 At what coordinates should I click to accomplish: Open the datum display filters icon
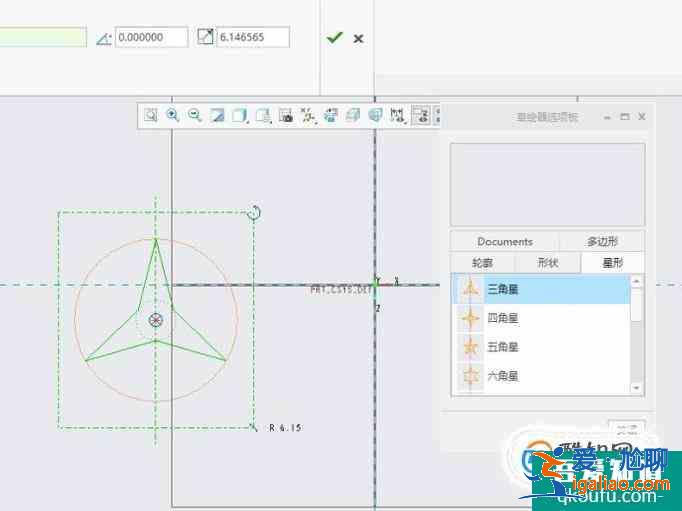308,116
